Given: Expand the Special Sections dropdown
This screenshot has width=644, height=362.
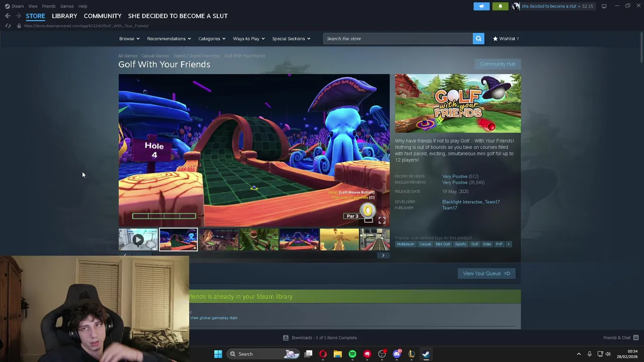Looking at the screenshot, I should [291, 39].
